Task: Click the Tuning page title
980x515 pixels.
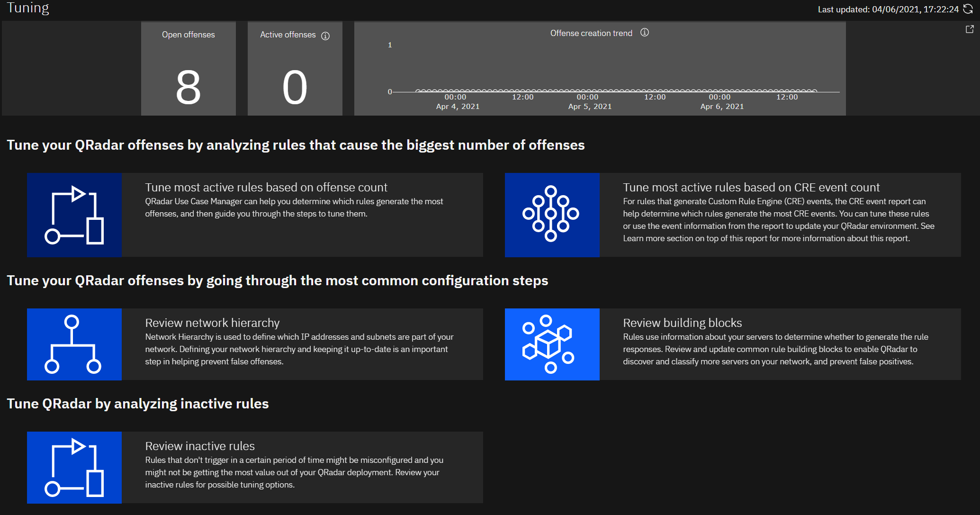Action: coord(28,8)
